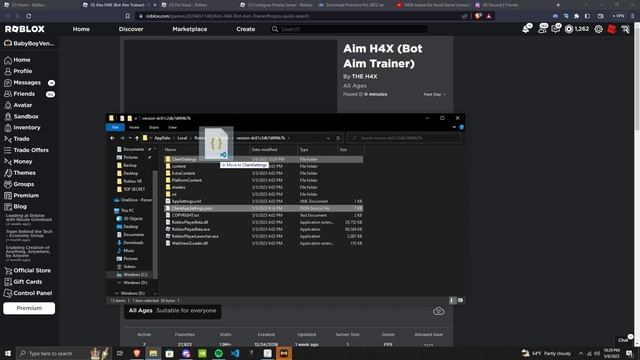This screenshot has height=360, width=640.
Task: Open Friends in the Roblox sidebar
Action: [x=20, y=94]
